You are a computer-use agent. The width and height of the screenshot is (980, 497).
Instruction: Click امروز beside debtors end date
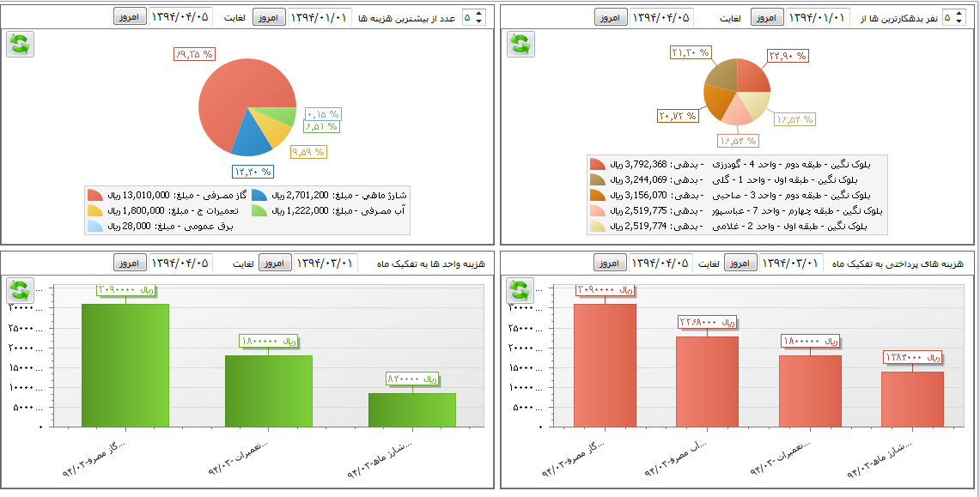coord(611,17)
